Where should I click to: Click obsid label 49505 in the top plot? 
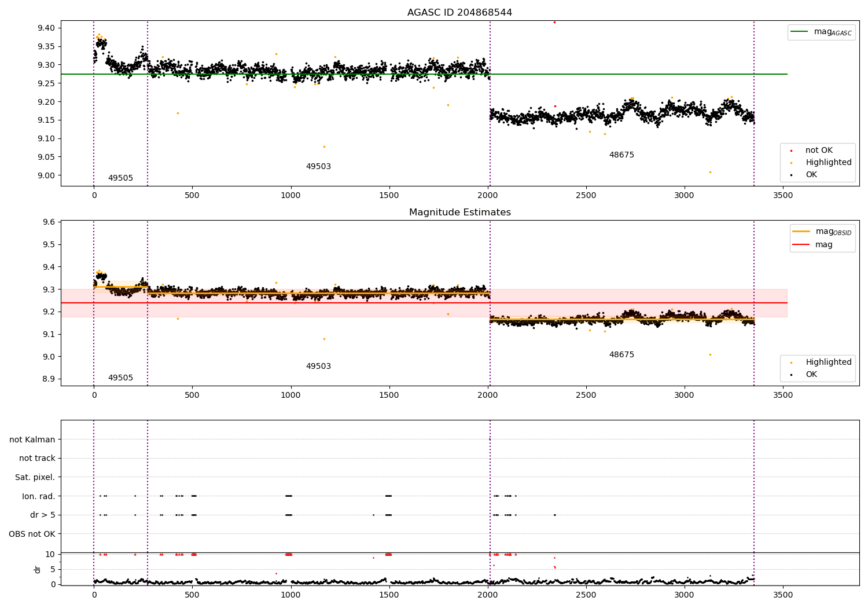[x=120, y=178]
